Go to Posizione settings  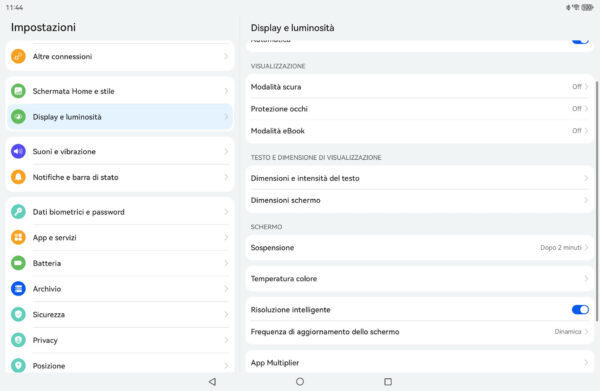pyautogui.click(x=120, y=363)
